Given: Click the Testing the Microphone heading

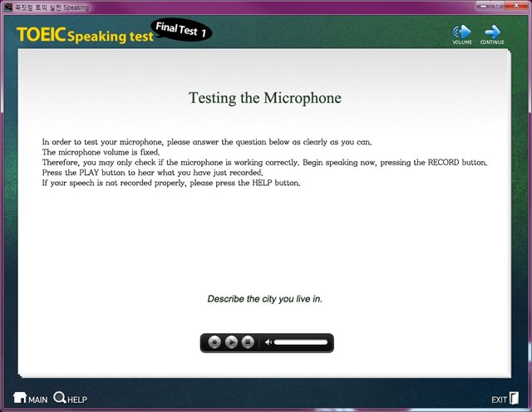Looking at the screenshot, I should 265,98.
